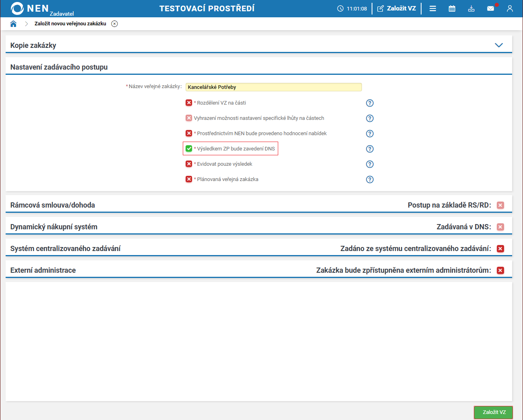
Task: Toggle access for externím administrátorům
Action: click(x=500, y=270)
